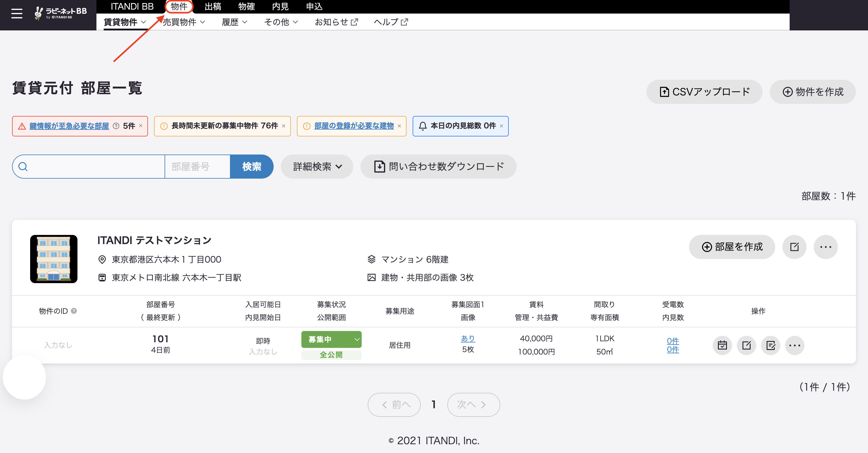868x453 pixels.
Task: Click the orange alert icon in 部屋の登録が必要な建物 badge
Action: 307,126
